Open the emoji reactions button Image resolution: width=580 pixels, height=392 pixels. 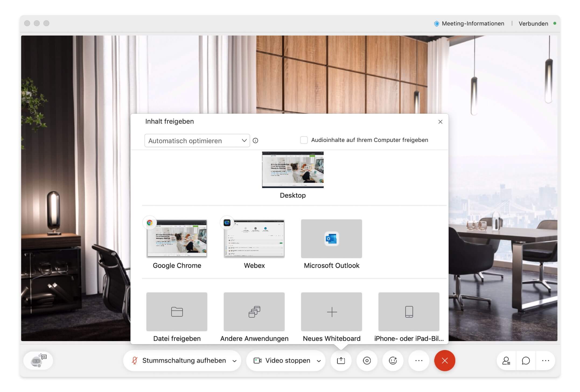tap(393, 360)
